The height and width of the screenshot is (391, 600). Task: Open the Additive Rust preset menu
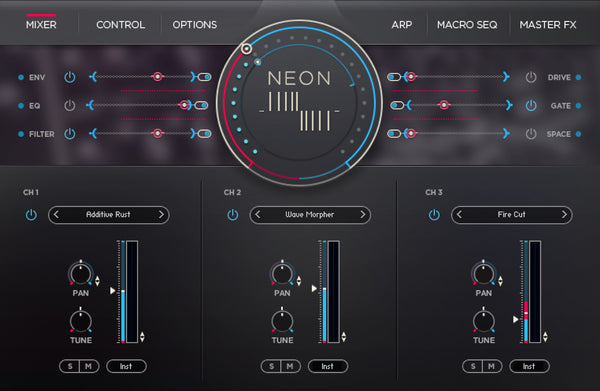pos(108,215)
